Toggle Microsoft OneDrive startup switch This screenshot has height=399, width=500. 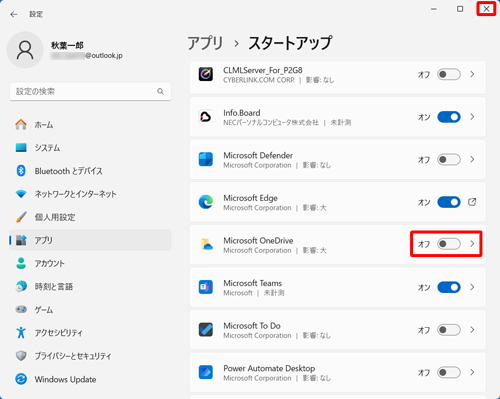449,244
